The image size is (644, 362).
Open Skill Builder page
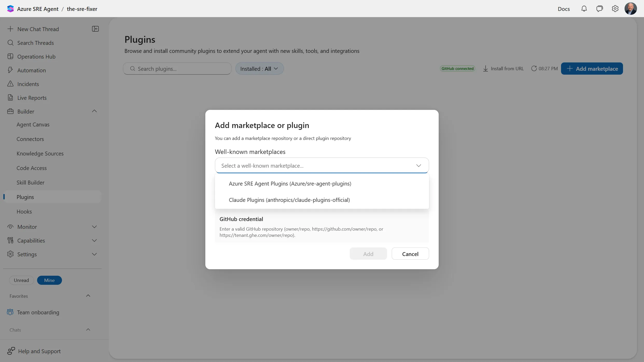point(30,182)
